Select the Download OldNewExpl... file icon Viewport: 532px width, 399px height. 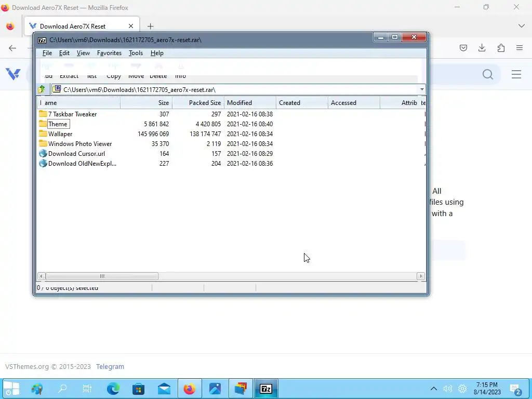pyautogui.click(x=43, y=163)
